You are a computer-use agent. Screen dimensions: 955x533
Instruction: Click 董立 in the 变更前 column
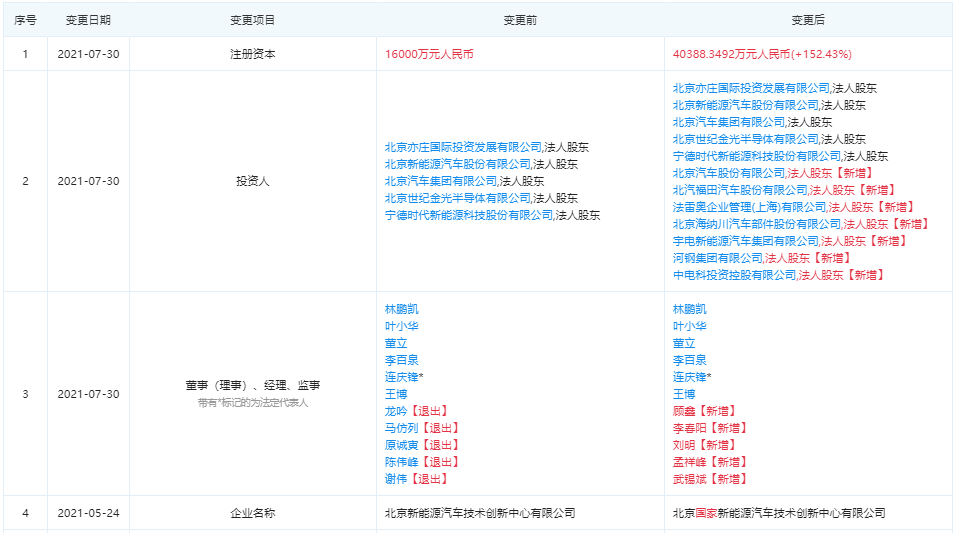(x=396, y=343)
